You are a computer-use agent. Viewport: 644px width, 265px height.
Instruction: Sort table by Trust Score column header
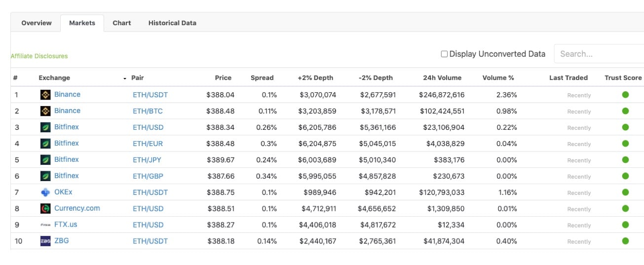click(x=623, y=77)
